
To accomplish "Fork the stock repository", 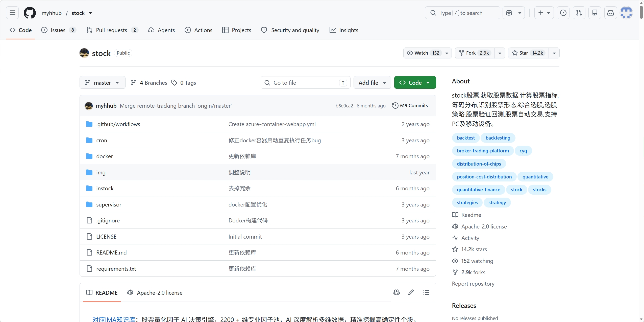I will coord(475,53).
